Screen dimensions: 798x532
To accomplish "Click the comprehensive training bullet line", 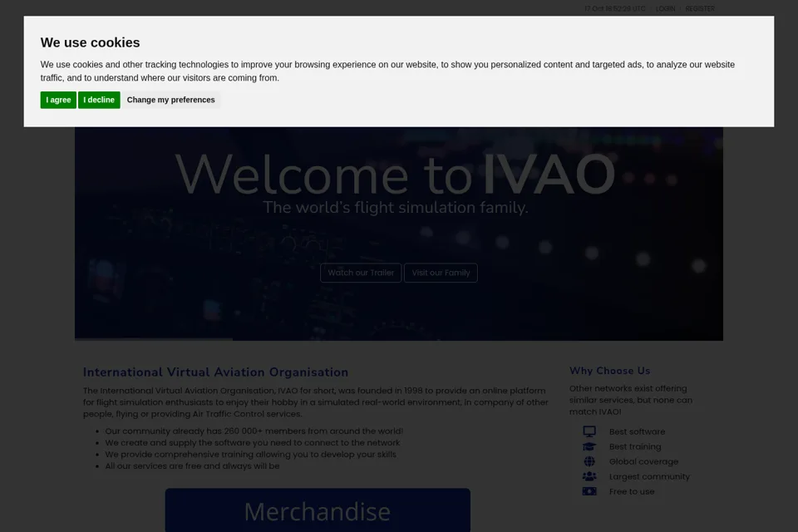I will click(251, 454).
